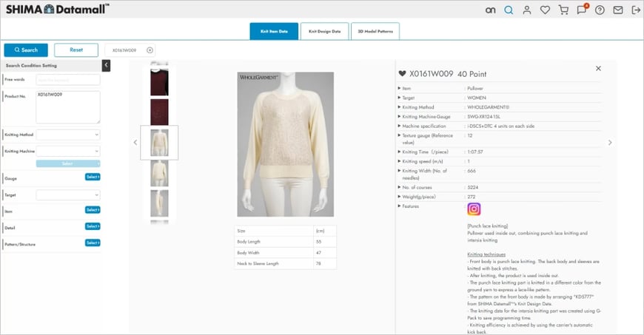Screen dimensions: 644x335
Task: Select the cream pullover back view thumbnail
Action: pos(159,173)
